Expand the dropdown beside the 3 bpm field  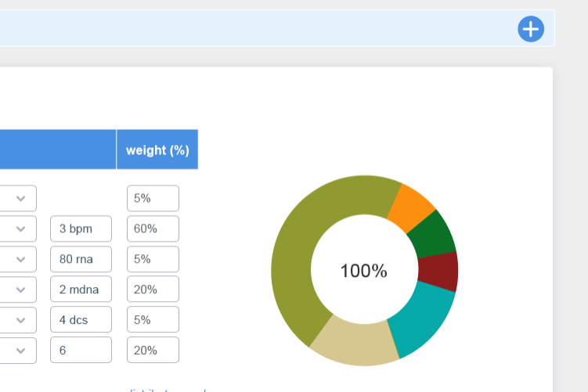[20, 229]
